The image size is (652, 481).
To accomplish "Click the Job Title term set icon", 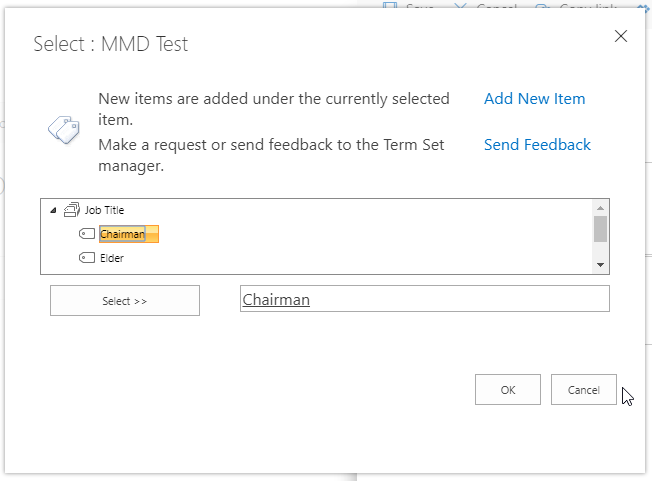I will coord(71,210).
